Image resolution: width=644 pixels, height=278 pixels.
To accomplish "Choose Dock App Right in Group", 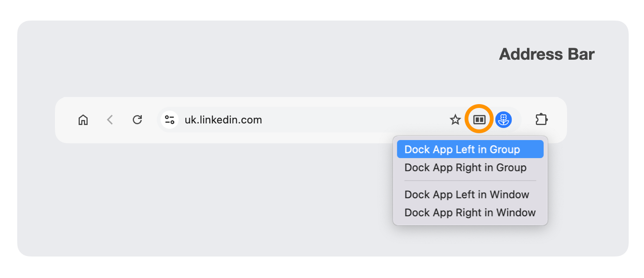I will (x=470, y=168).
